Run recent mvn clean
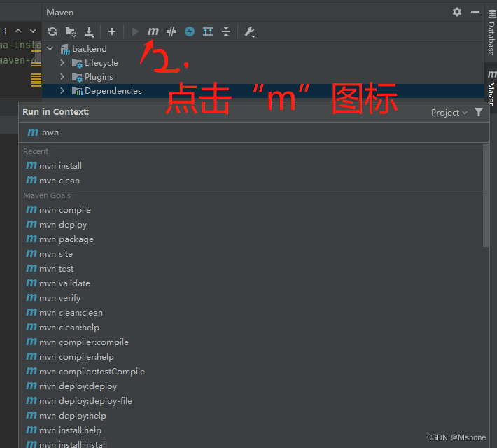The image size is (497, 448). [53, 181]
